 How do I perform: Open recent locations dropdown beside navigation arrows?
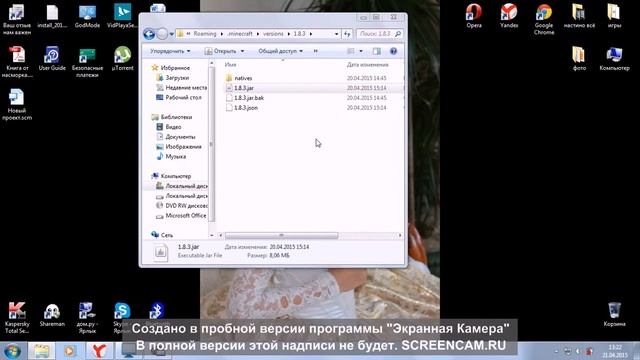pos(172,34)
